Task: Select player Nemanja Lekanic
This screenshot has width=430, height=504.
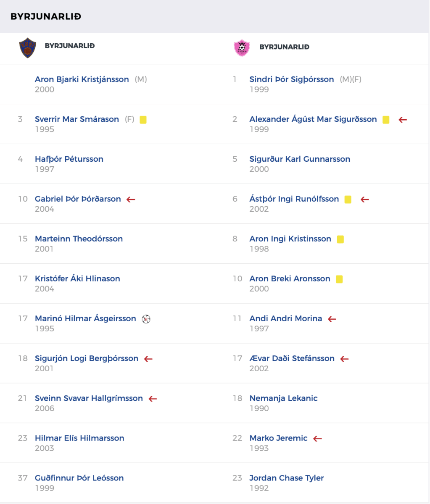Action: coord(284,398)
